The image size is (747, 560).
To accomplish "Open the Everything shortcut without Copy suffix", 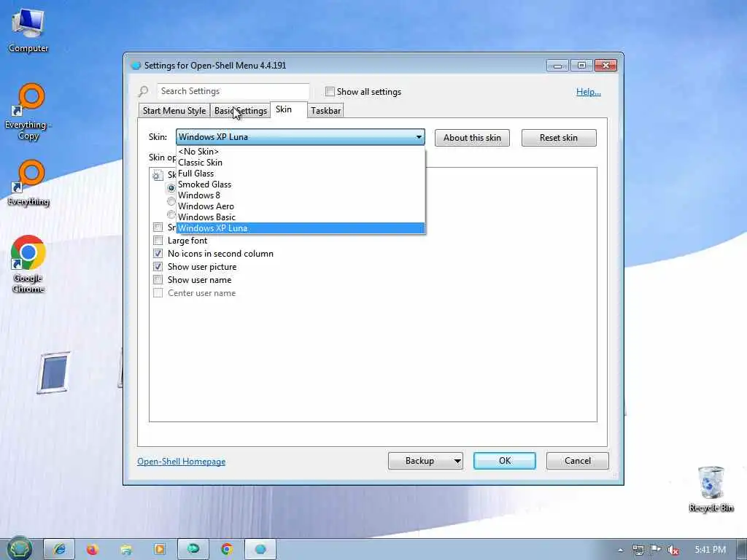I will [28, 183].
